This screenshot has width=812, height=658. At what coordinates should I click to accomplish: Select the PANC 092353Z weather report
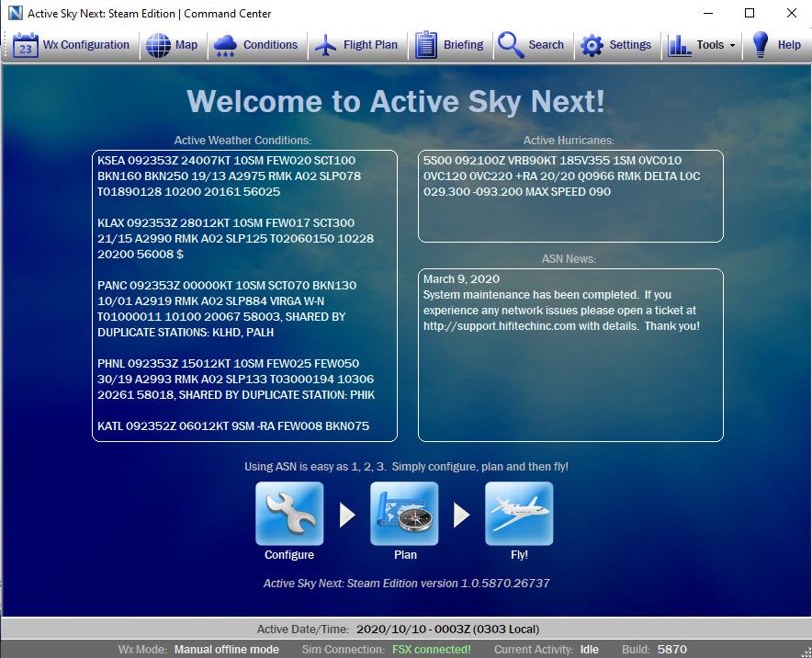227,309
